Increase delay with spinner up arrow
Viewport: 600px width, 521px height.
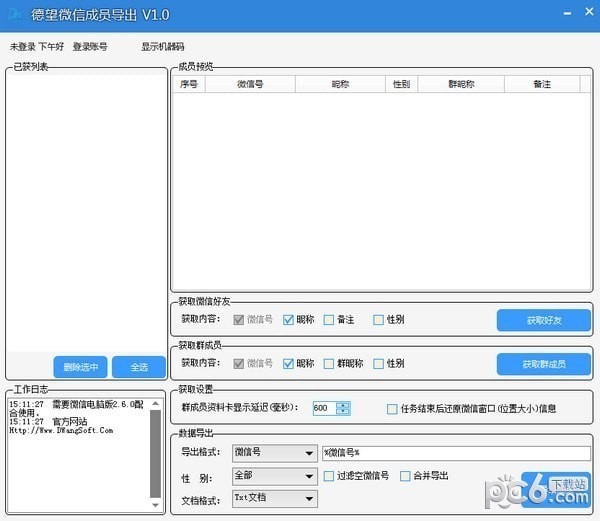343,405
